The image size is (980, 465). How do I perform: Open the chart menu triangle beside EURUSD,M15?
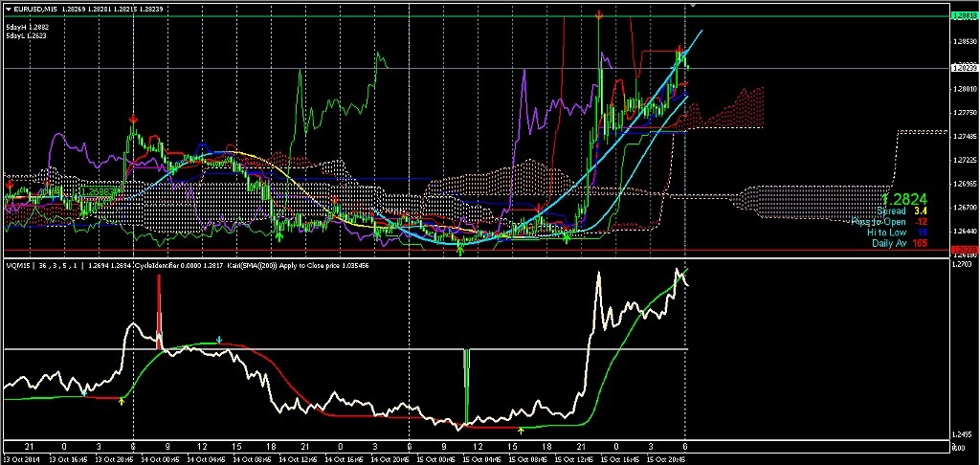pos(7,8)
